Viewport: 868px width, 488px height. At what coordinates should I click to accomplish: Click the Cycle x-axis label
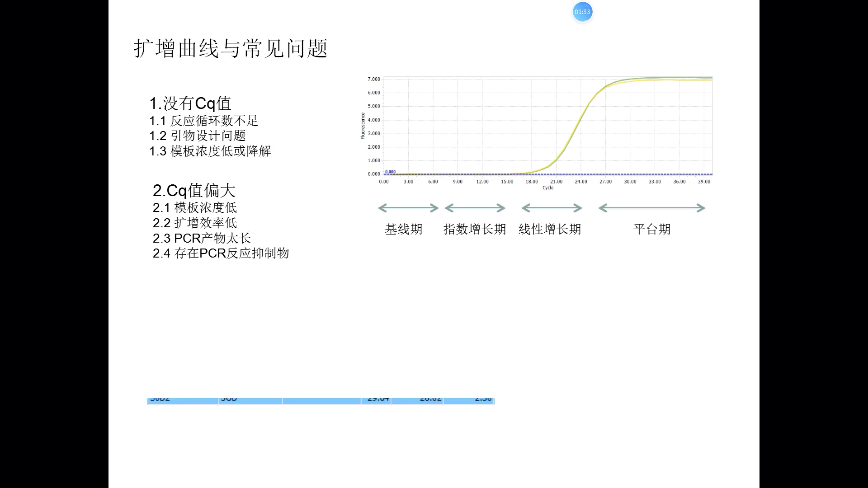(548, 188)
